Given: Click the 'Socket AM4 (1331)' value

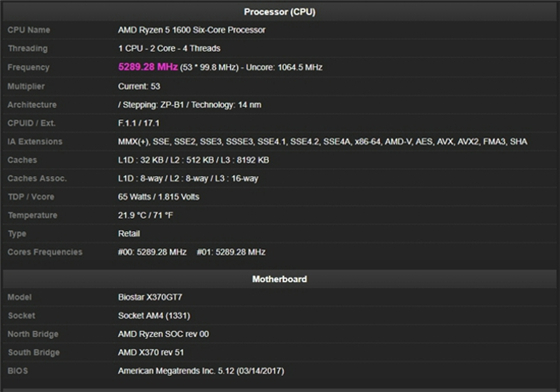Looking at the screenshot, I should (x=154, y=316).
